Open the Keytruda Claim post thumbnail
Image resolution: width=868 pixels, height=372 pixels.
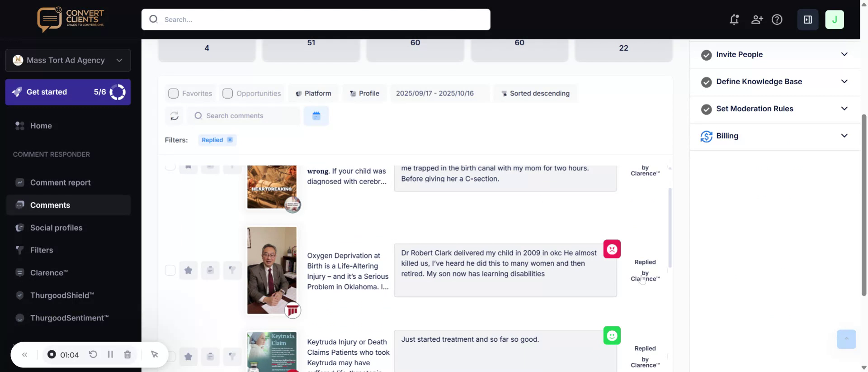click(x=272, y=352)
